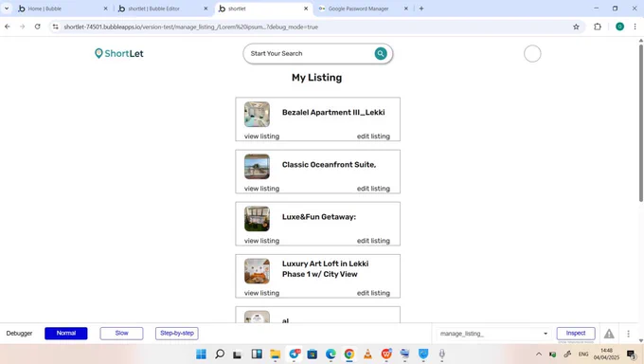This screenshot has width=644, height=364.
Task: Open Telegram from taskbar
Action: pos(295,354)
